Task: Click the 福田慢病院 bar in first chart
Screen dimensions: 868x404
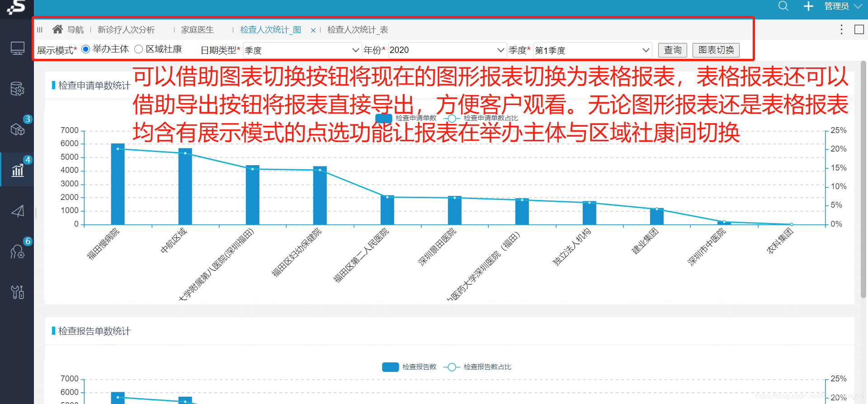Action: tap(118, 184)
